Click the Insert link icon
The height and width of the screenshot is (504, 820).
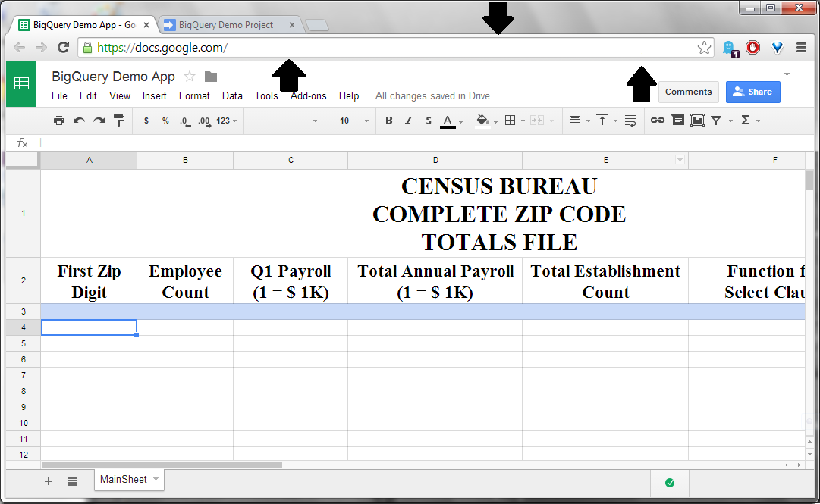657,120
